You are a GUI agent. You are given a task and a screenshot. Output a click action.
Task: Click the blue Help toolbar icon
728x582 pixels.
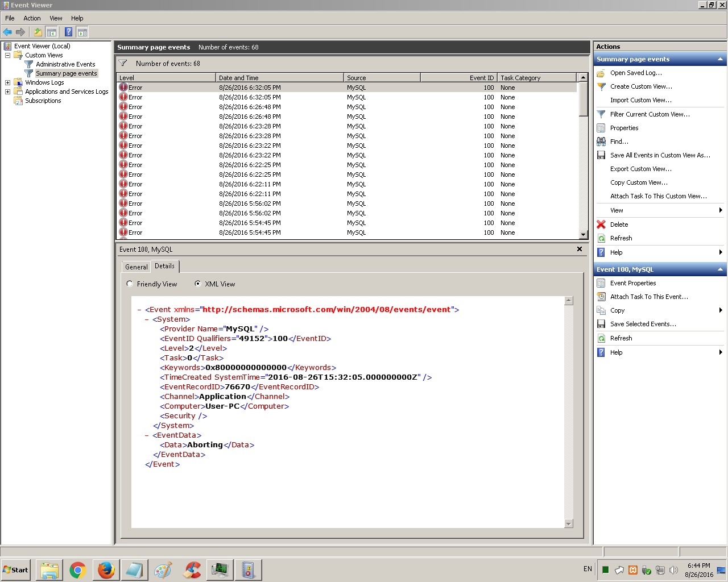coord(68,32)
